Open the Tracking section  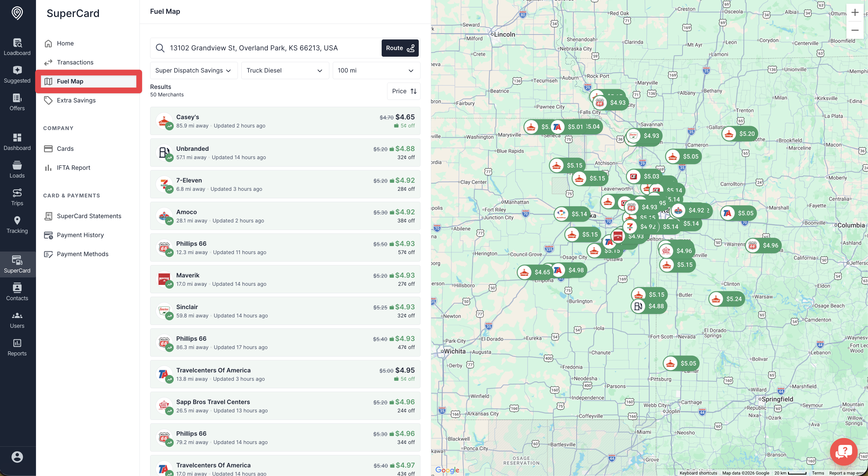(x=17, y=225)
